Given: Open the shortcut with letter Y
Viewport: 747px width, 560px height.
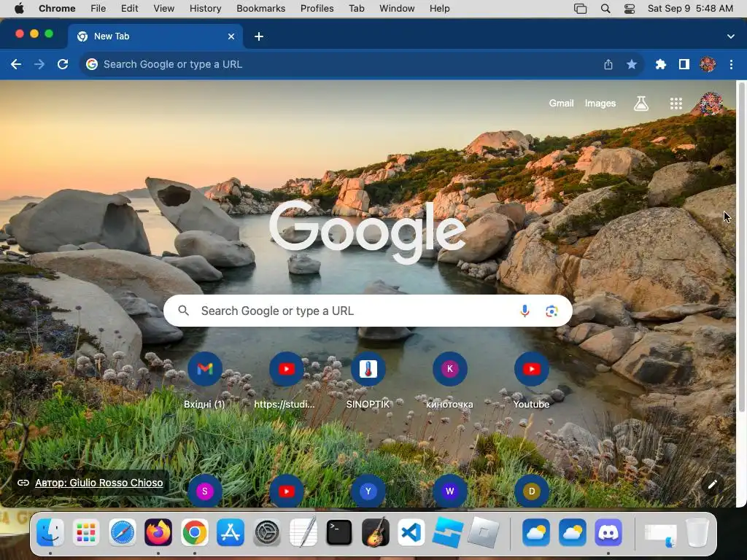Looking at the screenshot, I should pos(368,491).
